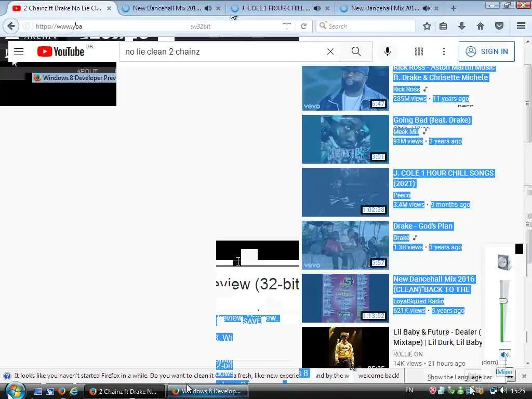Visit the LoyalSquad Radio channel link
This screenshot has height=399, width=532.
coord(419,301)
